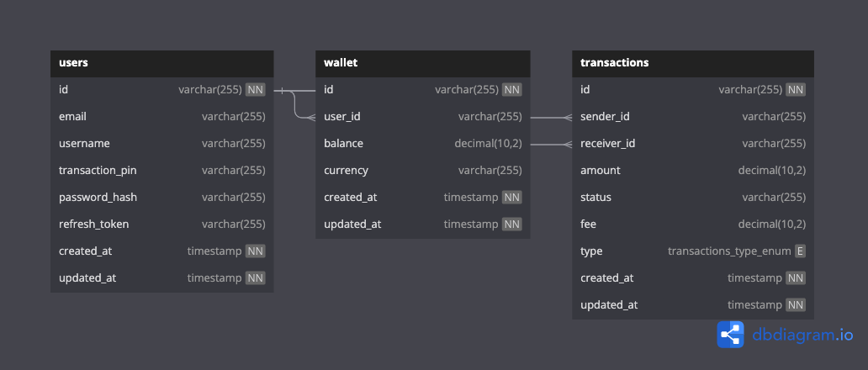Select refresh_token column in users
Image resolution: width=868 pixels, height=370 pixels.
[x=161, y=224]
